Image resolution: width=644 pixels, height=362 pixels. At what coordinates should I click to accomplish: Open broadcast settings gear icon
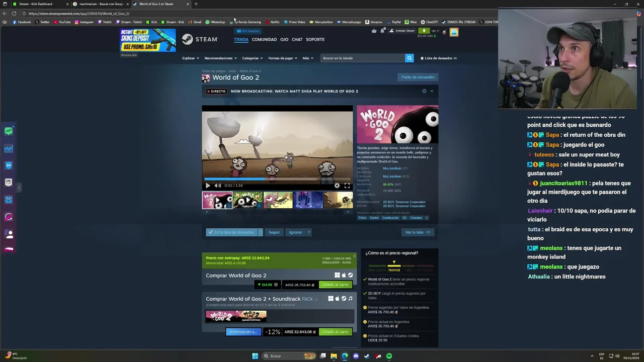(424, 91)
